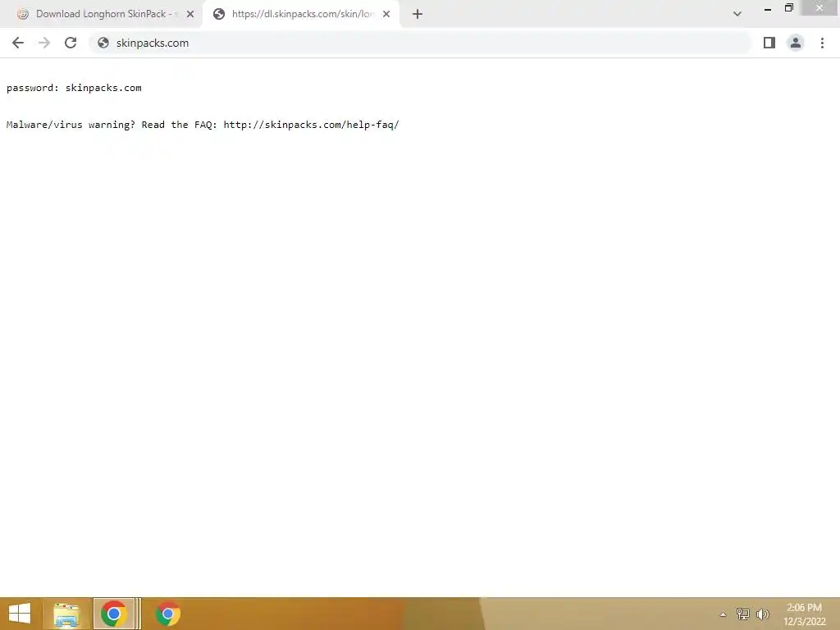Screen dimensions: 840x630
Task: Open the Windows Start button
Action: [x=20, y=614]
